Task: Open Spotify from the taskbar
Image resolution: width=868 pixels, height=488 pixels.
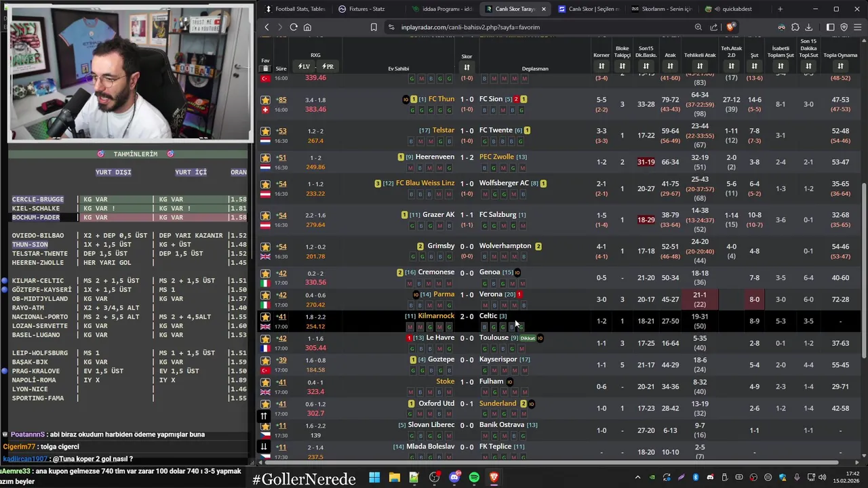Action: (x=474, y=477)
